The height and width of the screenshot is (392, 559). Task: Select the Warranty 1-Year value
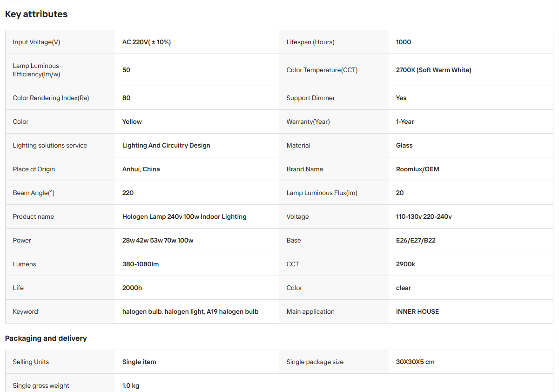405,122
